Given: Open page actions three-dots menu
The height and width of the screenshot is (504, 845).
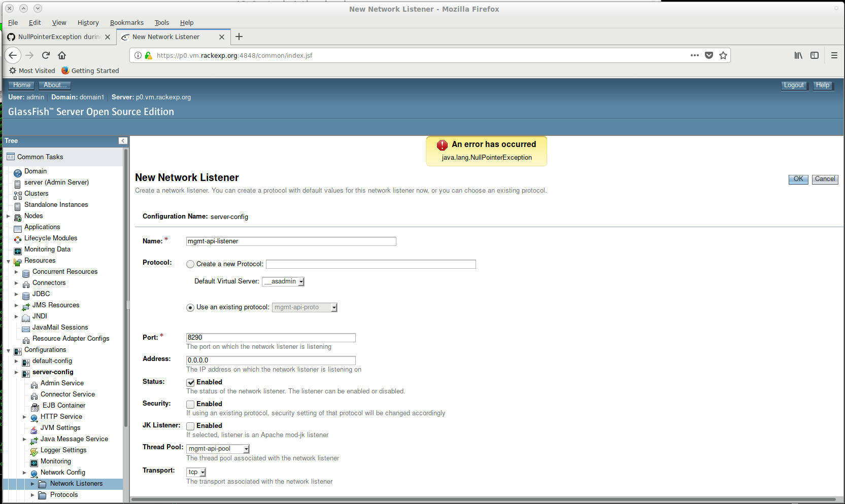Looking at the screenshot, I should pyautogui.click(x=695, y=55).
